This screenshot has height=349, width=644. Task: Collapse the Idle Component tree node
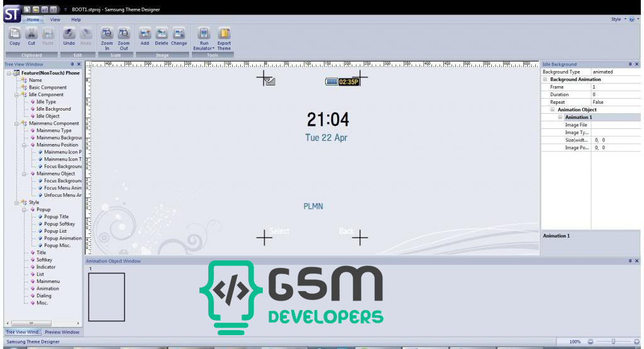click(x=17, y=94)
